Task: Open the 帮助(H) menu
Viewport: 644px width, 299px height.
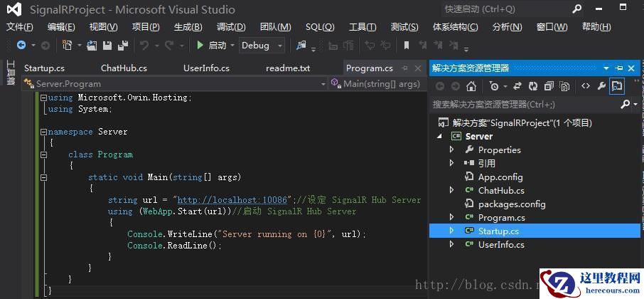Action: (596, 27)
